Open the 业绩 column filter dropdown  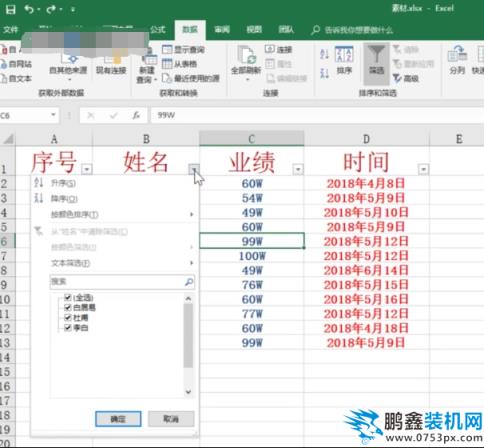click(298, 169)
